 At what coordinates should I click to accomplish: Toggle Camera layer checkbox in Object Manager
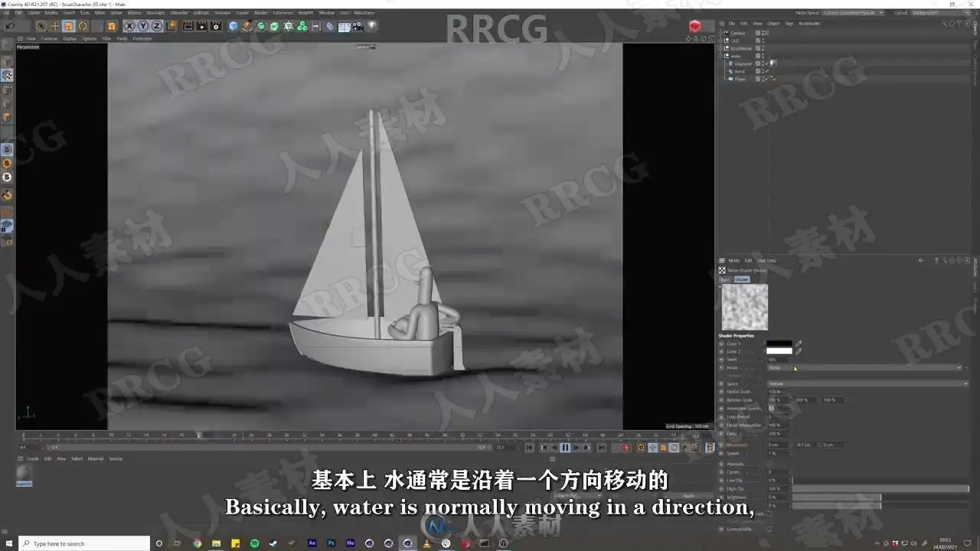point(758,33)
